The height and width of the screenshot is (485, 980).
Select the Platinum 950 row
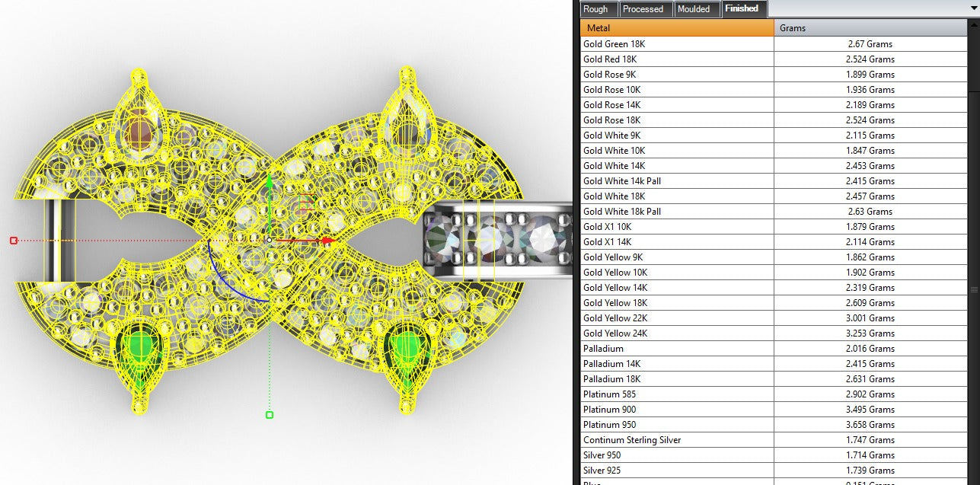(x=774, y=425)
